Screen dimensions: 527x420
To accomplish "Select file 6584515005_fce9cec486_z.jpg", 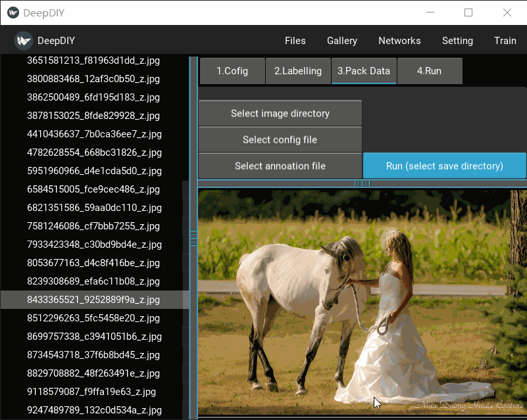I will [x=93, y=189].
